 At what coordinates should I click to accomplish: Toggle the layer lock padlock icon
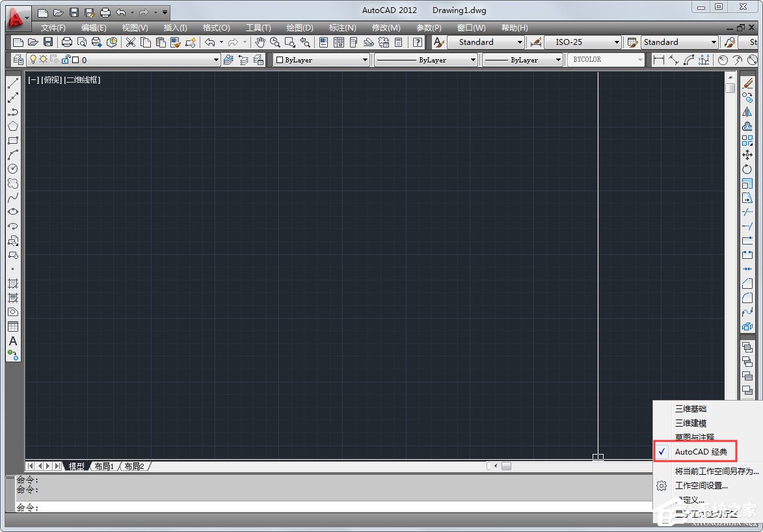coord(65,59)
